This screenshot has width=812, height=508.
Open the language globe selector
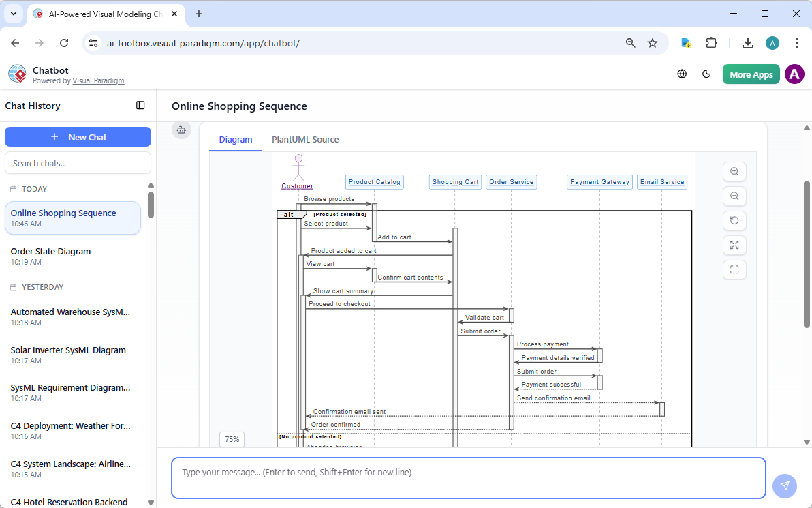(682, 74)
